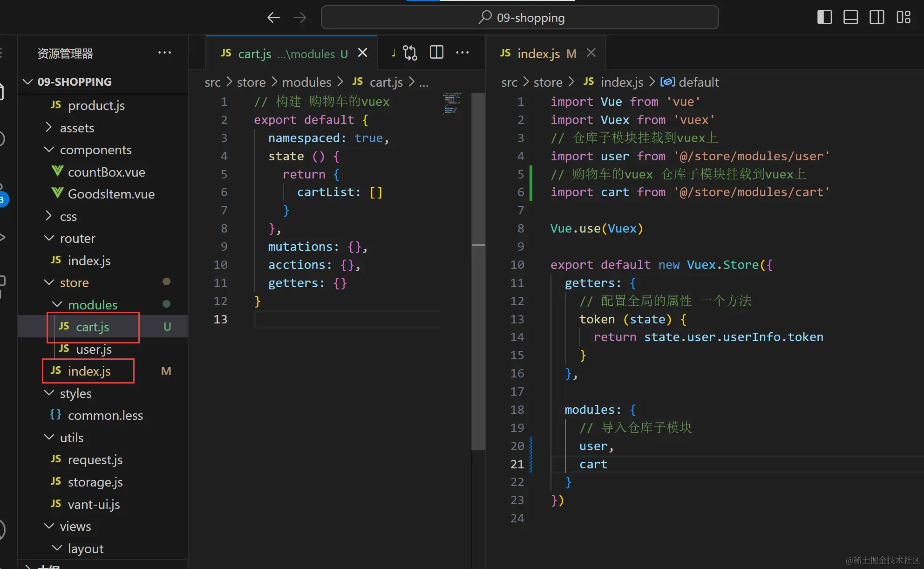924x569 pixels.
Task: Click default symbol breadcrumb
Action: [x=690, y=82]
